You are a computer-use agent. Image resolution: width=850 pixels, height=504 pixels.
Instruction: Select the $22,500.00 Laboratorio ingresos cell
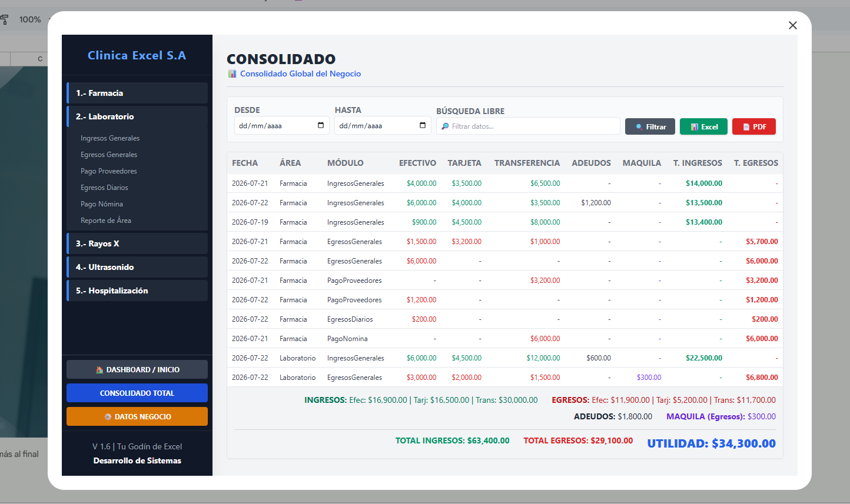pyautogui.click(x=704, y=358)
